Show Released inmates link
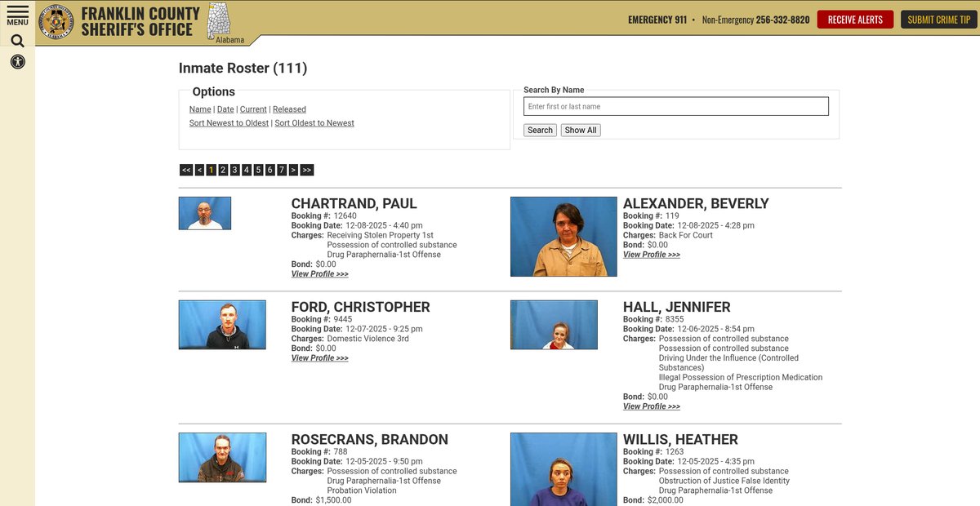980x506 pixels. [x=289, y=109]
